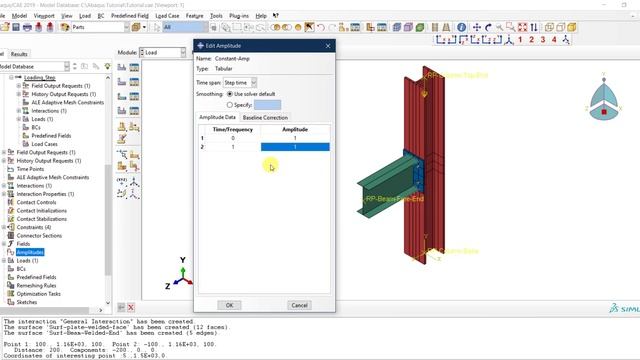Switch to the Results tab

pyautogui.click(x=19, y=54)
